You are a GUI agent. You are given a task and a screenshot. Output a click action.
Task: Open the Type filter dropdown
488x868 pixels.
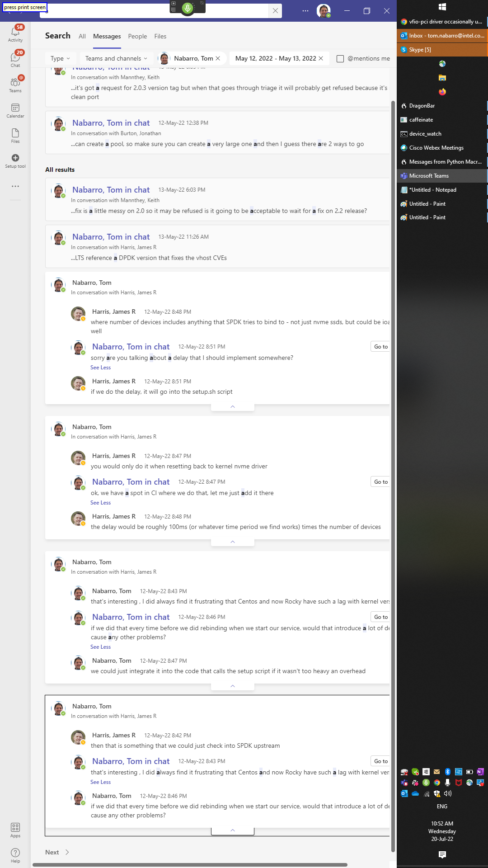coord(60,58)
